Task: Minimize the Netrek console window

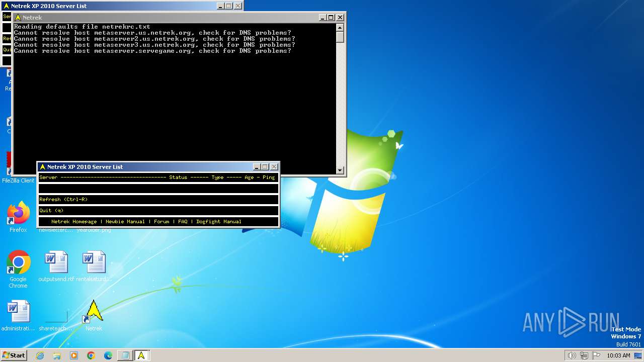Action: click(323, 18)
